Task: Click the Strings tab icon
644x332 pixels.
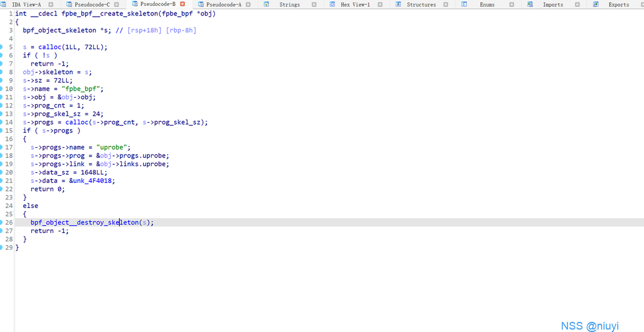Action: tap(266, 4)
